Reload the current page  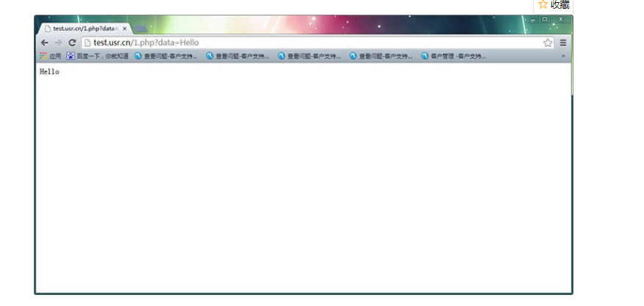click(72, 43)
